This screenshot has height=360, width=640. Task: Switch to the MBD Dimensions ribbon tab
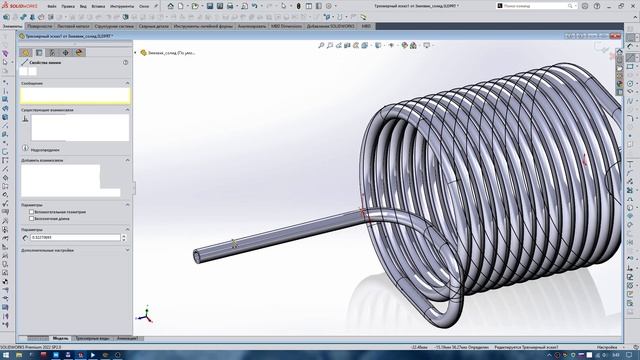coord(286,26)
